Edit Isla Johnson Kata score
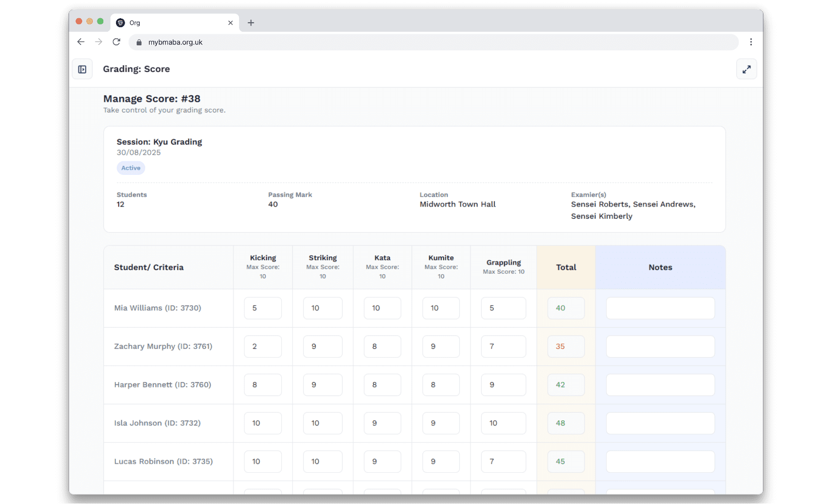This screenshot has height=504, width=832. pyautogui.click(x=382, y=423)
